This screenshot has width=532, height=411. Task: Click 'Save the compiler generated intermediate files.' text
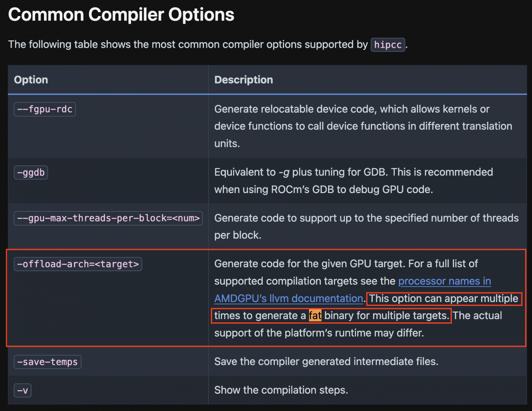point(326,362)
